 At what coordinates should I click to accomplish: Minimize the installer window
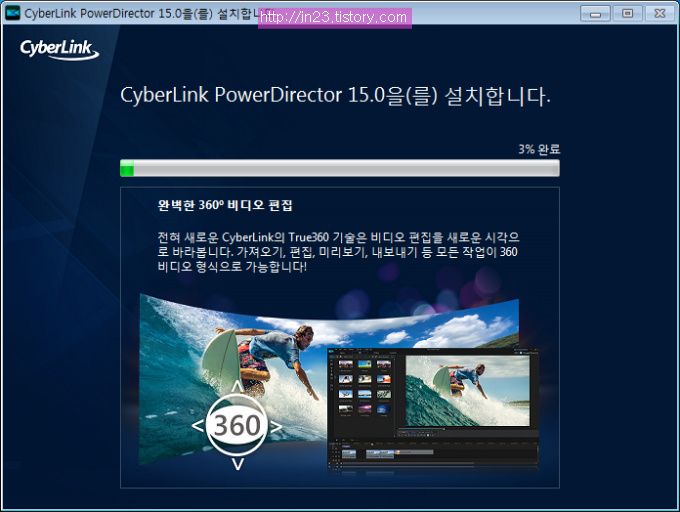595,14
